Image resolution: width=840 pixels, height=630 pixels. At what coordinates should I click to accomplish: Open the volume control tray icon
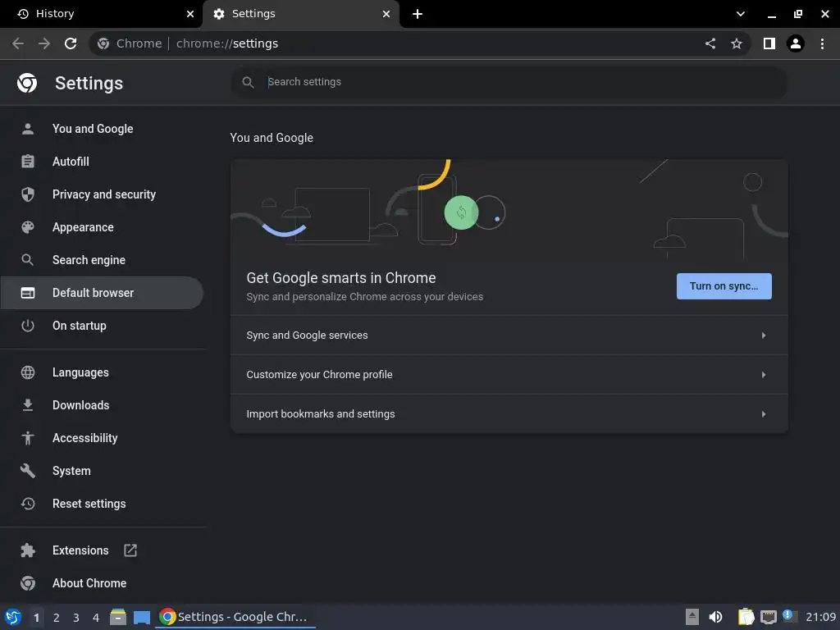coord(715,617)
